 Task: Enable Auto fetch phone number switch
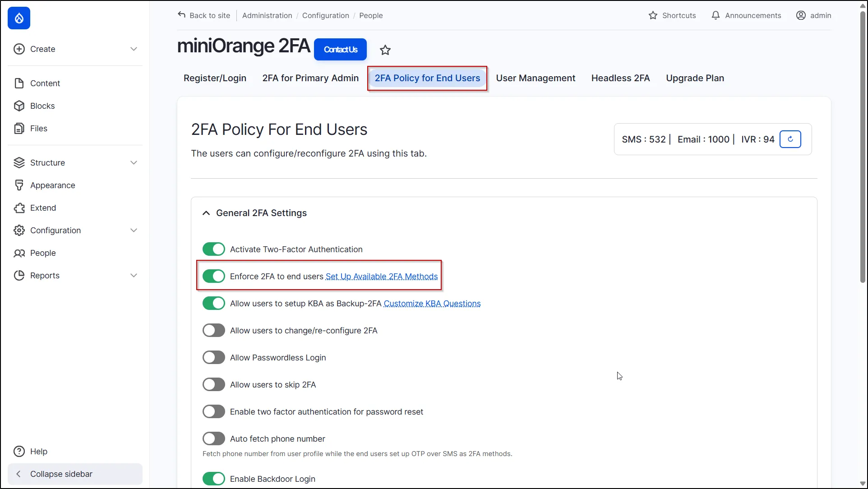pyautogui.click(x=213, y=439)
